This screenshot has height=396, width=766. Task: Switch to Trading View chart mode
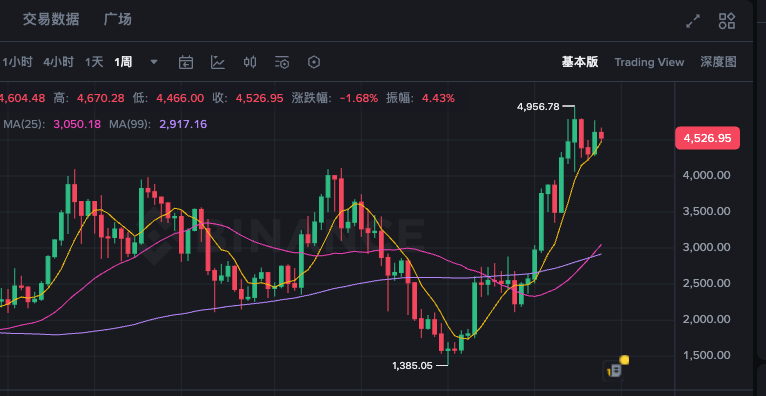click(649, 62)
